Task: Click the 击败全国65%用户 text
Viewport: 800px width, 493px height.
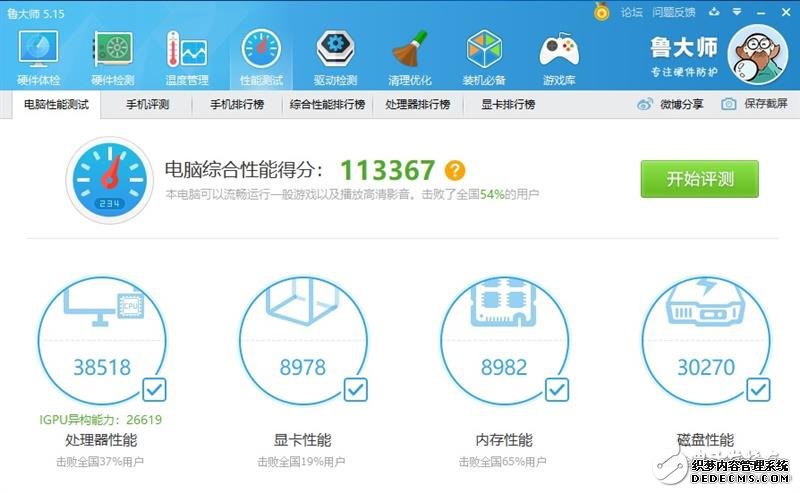Action: point(503,462)
